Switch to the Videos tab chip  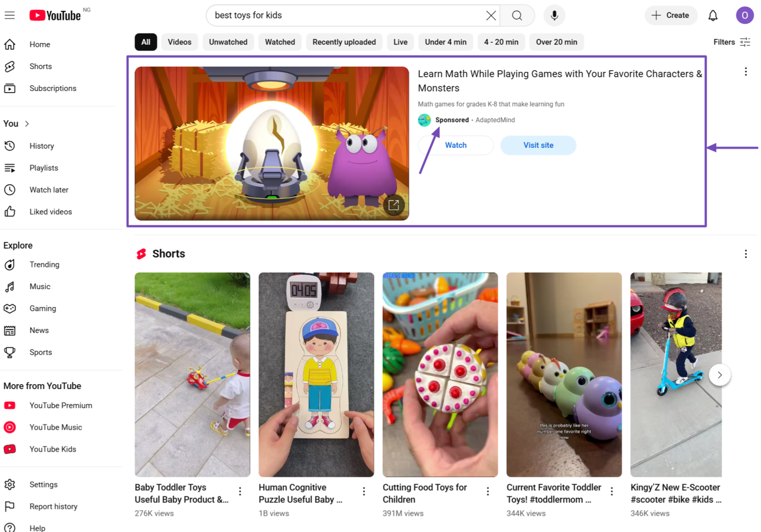click(x=179, y=42)
